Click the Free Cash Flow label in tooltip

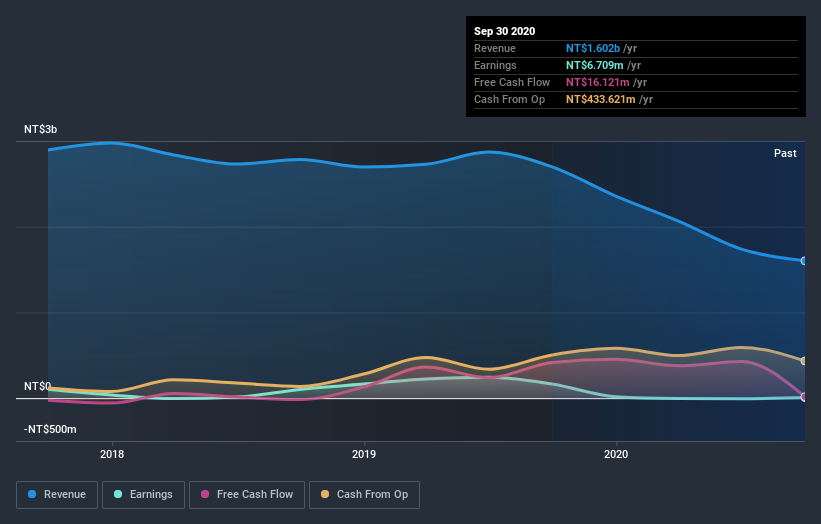pos(512,82)
